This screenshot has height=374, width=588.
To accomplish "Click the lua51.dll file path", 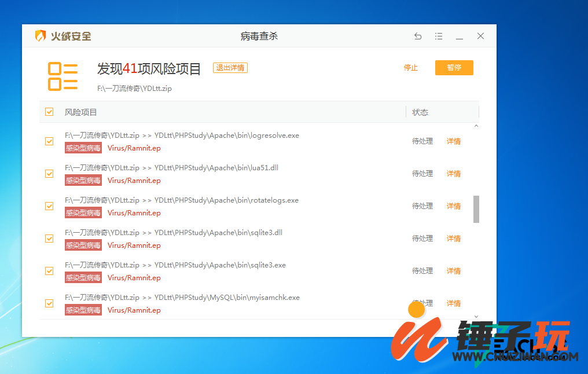I will coord(171,168).
